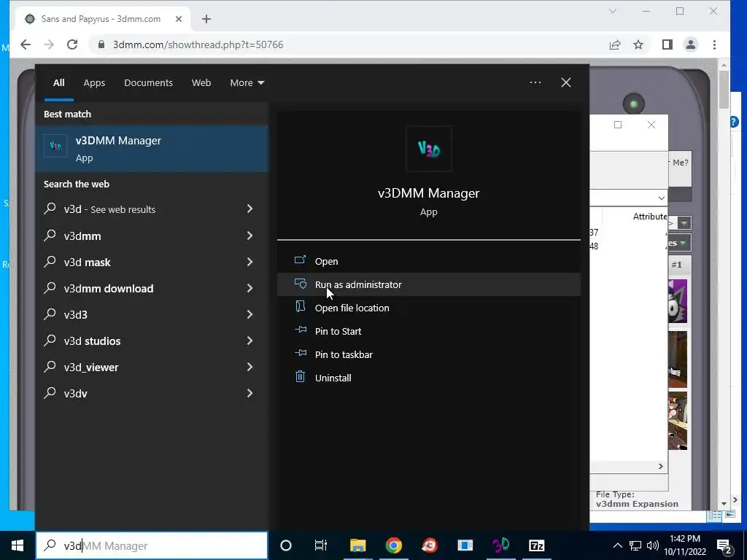Expand the v3d_viewer suggestion arrow
The image size is (747, 560).
point(249,367)
